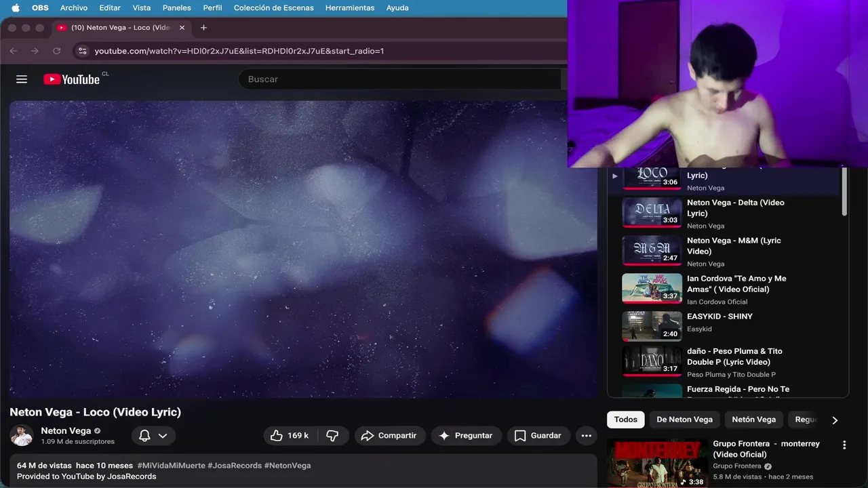Open Fuerza Regida - Pero No Te title
This screenshot has height=488, width=868.
[738, 390]
